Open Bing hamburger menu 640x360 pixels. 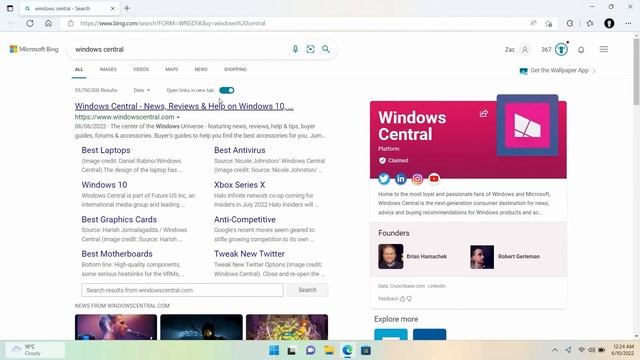coord(604,49)
